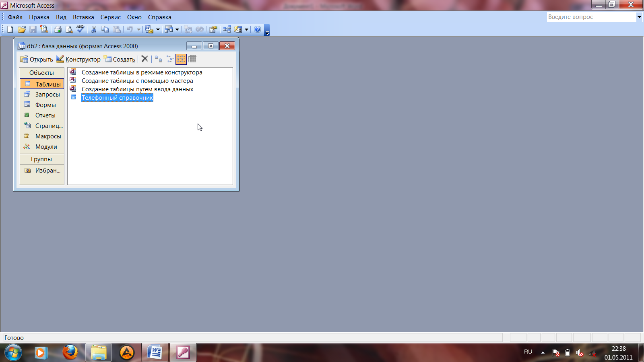Click the Copy toolbar icon
Screen dimensions: 644x362
point(105,29)
